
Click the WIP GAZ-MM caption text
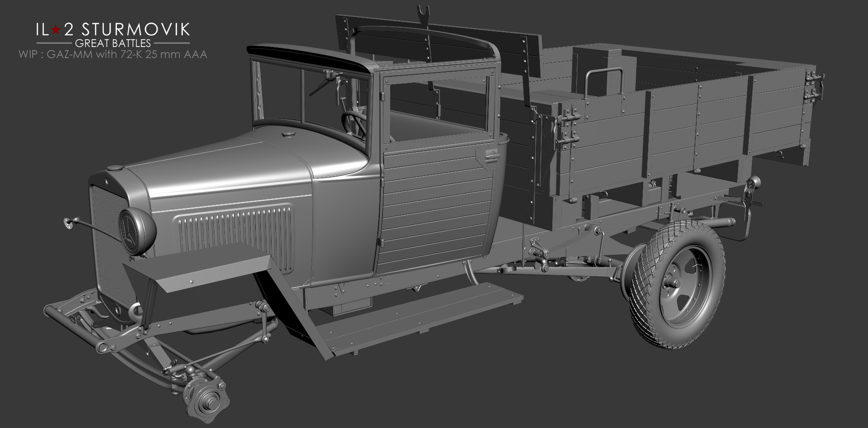tap(112, 54)
